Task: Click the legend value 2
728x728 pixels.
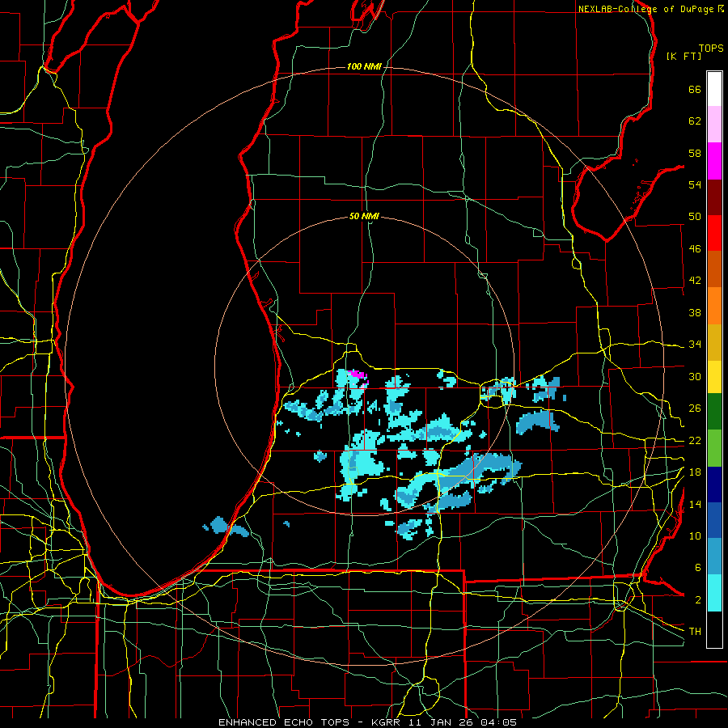Action: pos(698,599)
